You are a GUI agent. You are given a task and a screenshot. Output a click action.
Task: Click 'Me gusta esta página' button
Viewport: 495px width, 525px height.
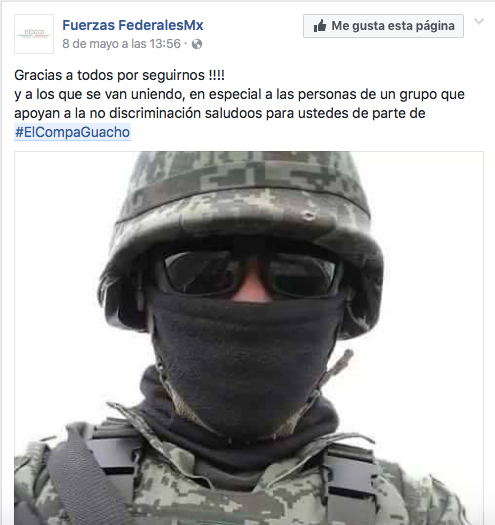[x=383, y=26]
